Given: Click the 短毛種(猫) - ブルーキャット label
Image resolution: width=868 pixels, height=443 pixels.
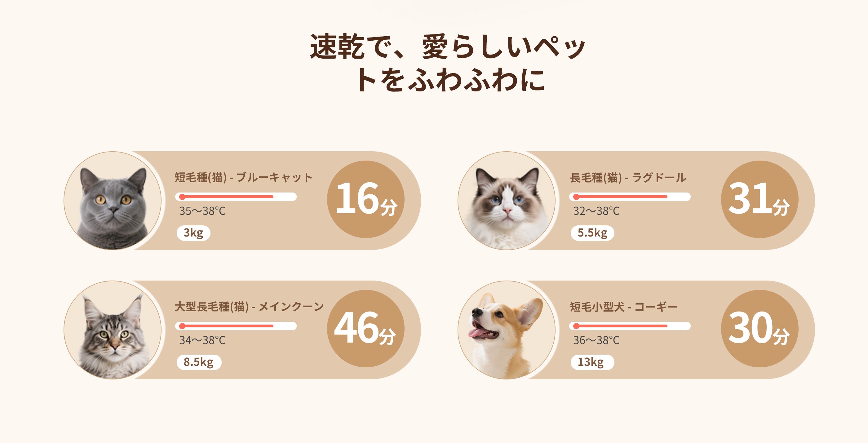Looking at the screenshot, I should 243,178.
